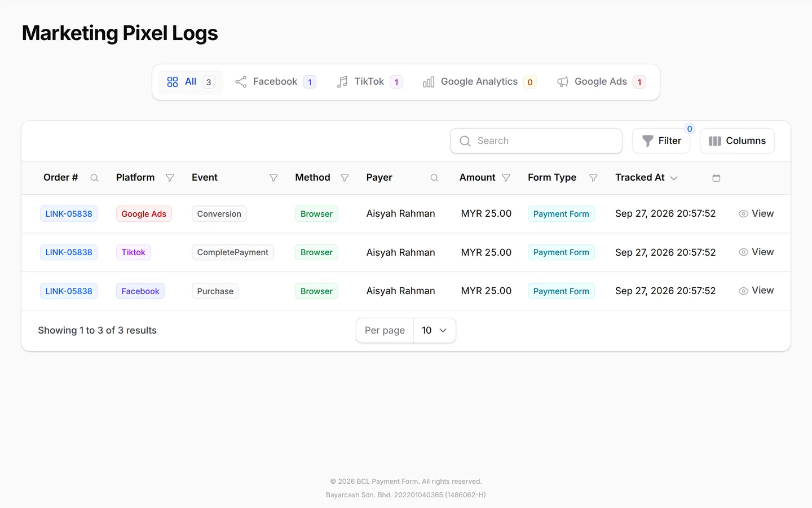View details of the Facebook row
812x508 pixels.
pos(756,290)
